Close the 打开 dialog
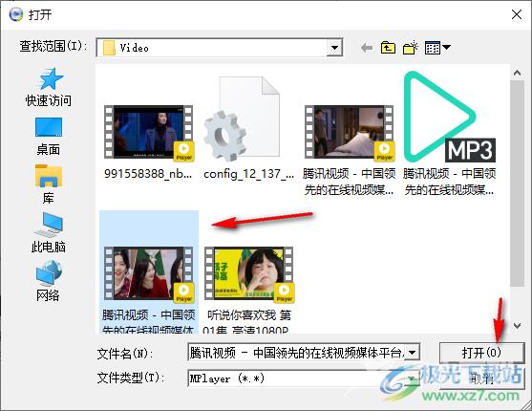Screen dimensions: 532x411 [x=517, y=14]
